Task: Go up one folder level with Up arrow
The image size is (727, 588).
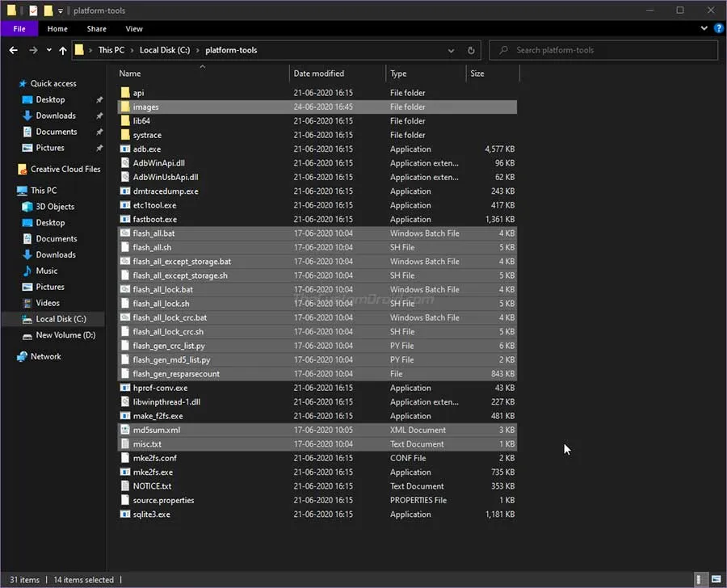Action: pyautogui.click(x=63, y=50)
